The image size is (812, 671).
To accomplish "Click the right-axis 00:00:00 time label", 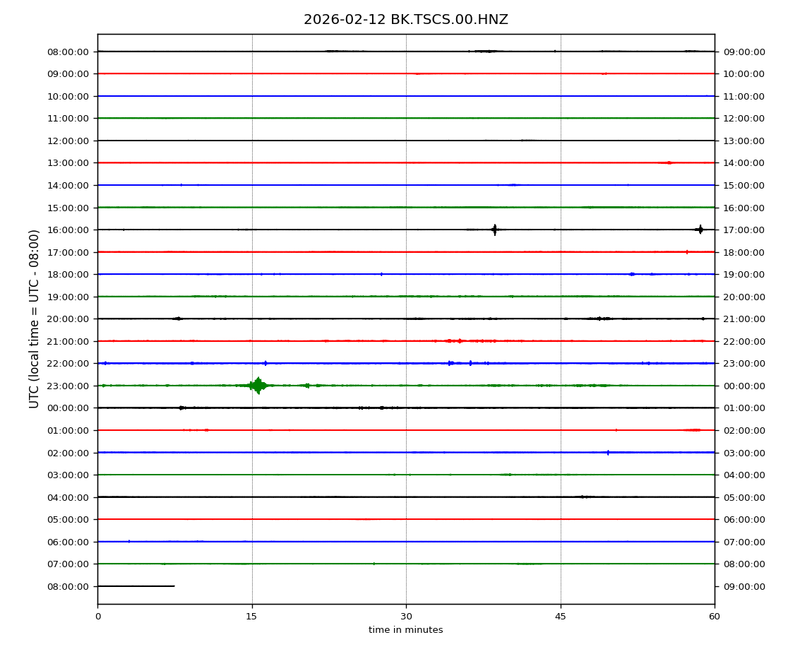I will coord(744,386).
